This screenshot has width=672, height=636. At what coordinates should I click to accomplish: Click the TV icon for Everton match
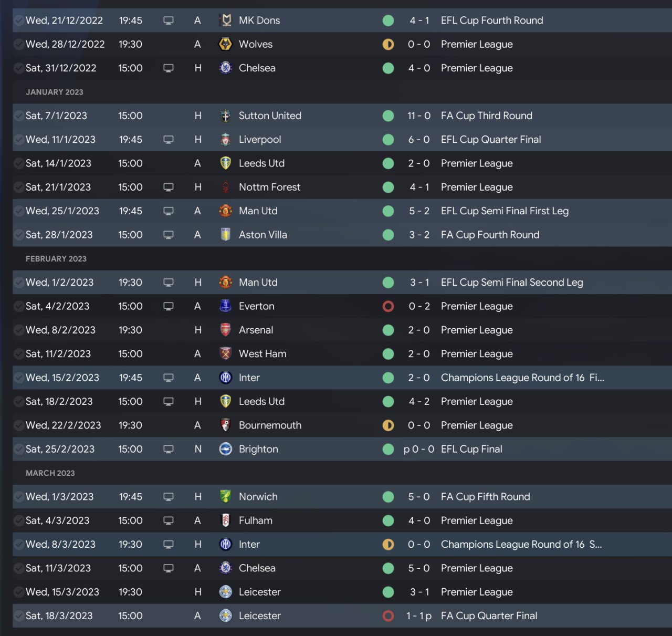point(169,306)
